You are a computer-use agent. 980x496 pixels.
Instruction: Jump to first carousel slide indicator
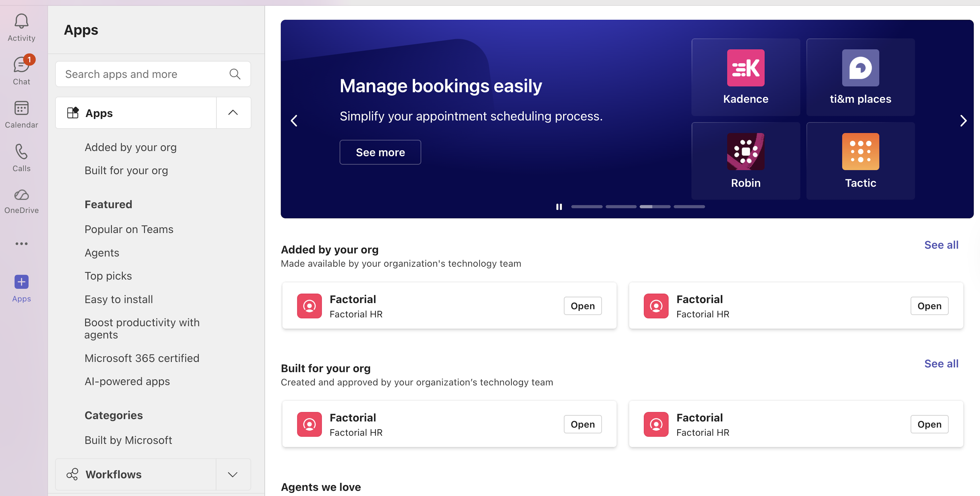point(586,207)
